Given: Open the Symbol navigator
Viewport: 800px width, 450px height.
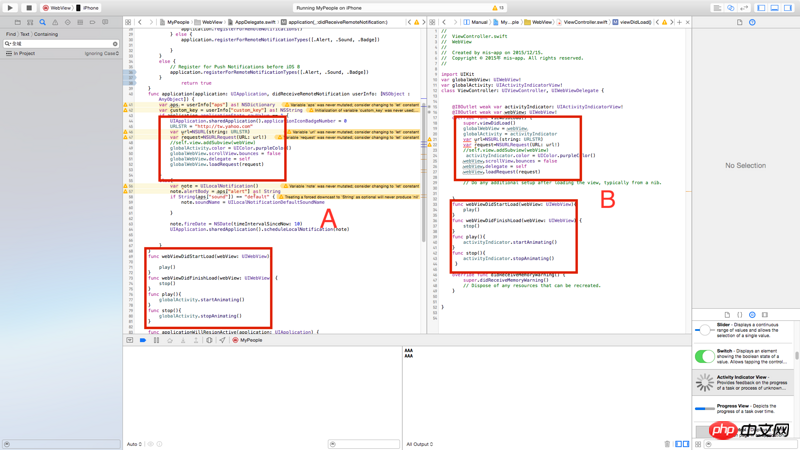Looking at the screenshot, I should pyautogui.click(x=30, y=22).
